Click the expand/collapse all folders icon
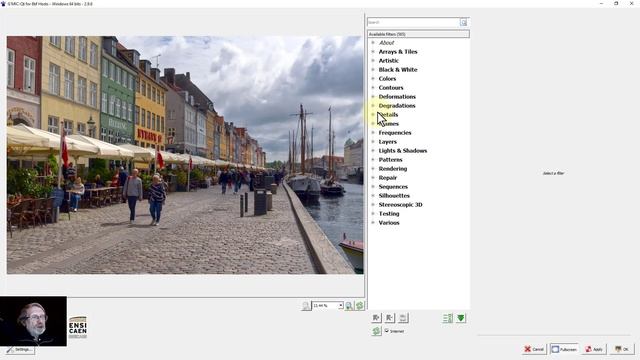 click(x=448, y=318)
